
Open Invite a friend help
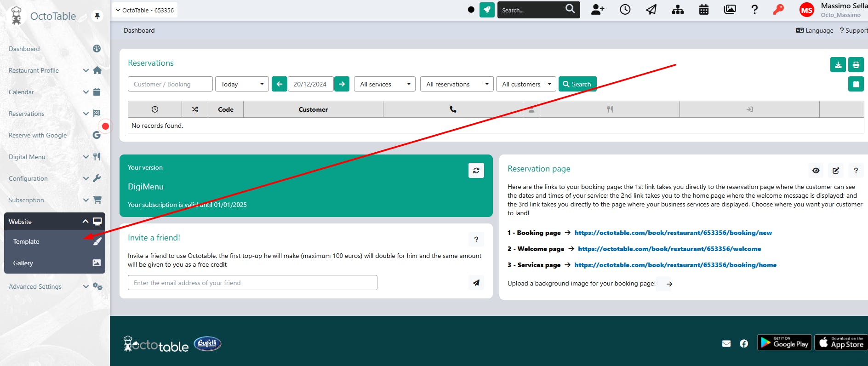coord(476,239)
